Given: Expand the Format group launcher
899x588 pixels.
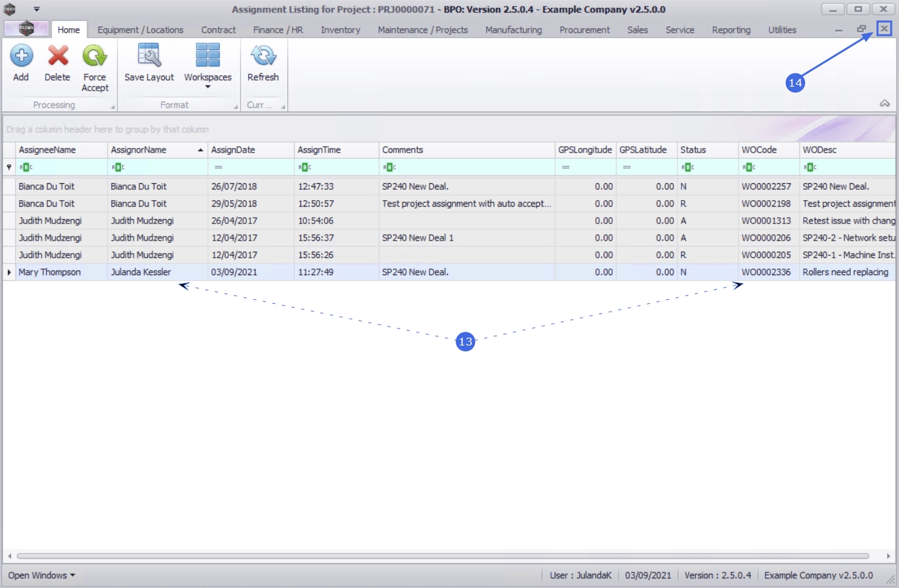Looking at the screenshot, I should (236, 107).
